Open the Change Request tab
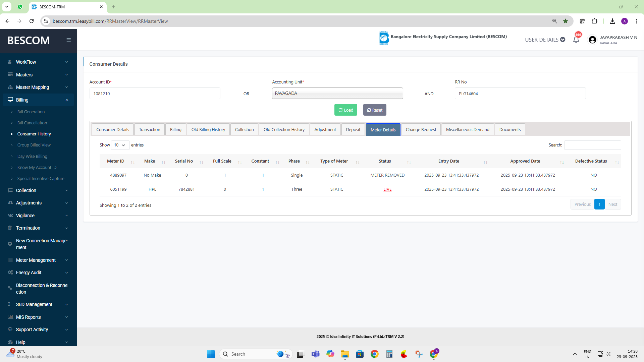This screenshot has height=362, width=644. 421,130
